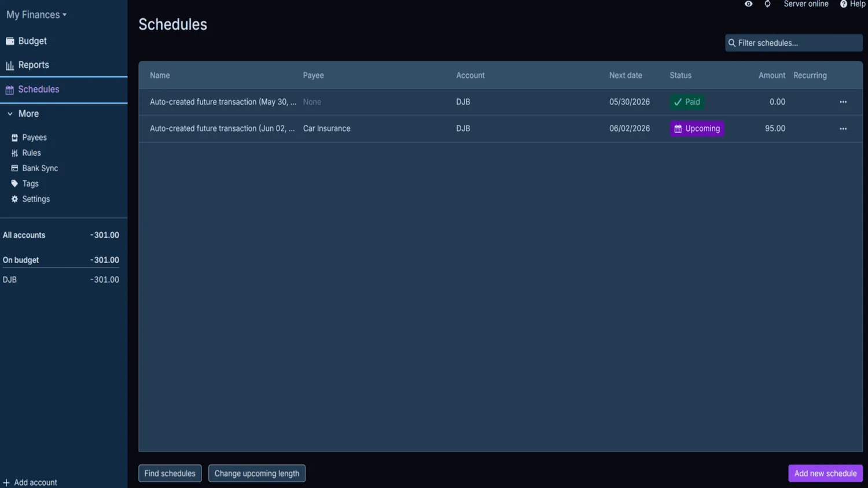Click DJB account in the Paid row
Viewport: 868px width, 488px height.
[463, 102]
